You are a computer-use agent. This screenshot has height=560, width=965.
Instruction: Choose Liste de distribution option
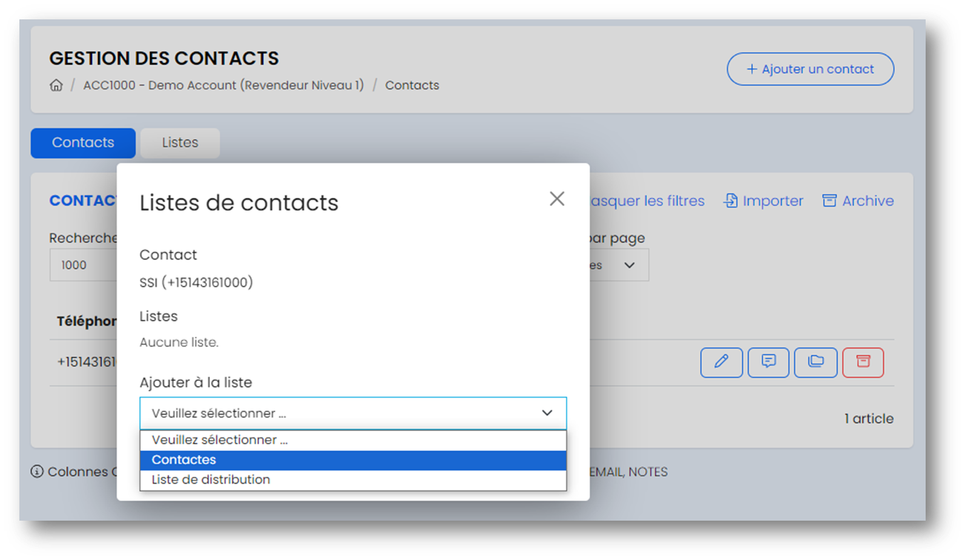[x=353, y=479]
